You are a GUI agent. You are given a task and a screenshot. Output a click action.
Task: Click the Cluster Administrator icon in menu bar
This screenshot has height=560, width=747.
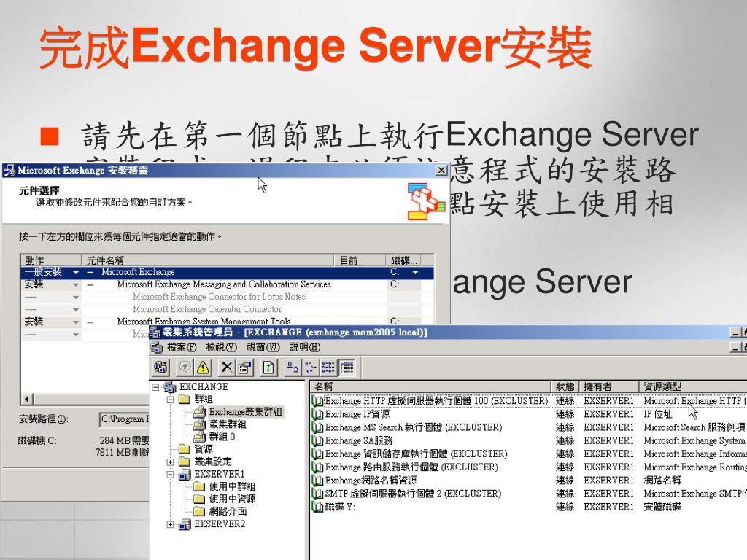click(157, 347)
